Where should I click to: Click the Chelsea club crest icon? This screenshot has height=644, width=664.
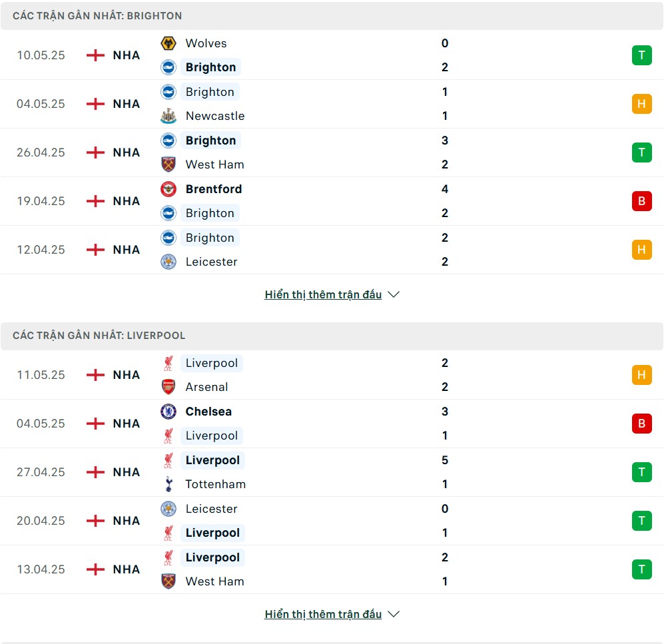point(168,412)
